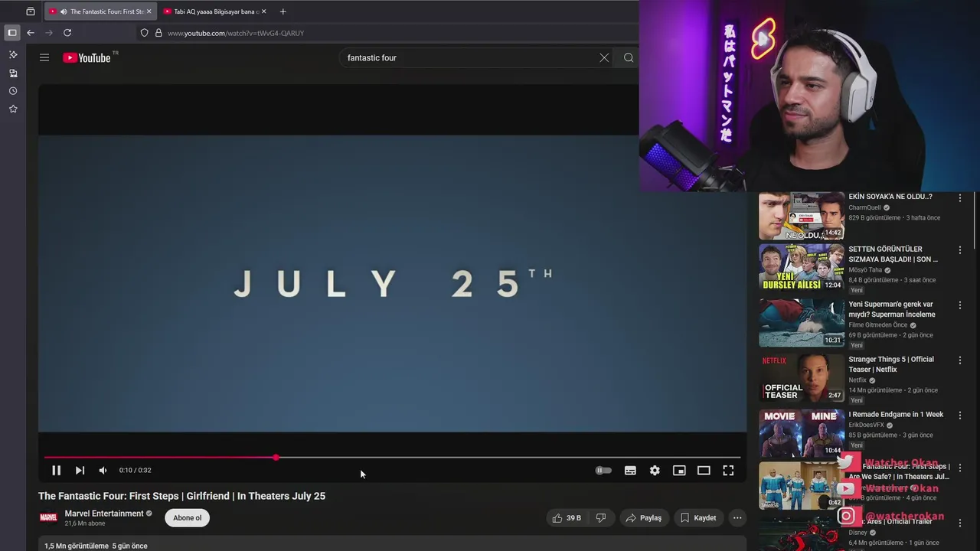Open the "SETTEN GÖRÜNTÜLER SIZMAYA BAŞLADI" video
The width and height of the screenshot is (980, 551).
[893, 254]
